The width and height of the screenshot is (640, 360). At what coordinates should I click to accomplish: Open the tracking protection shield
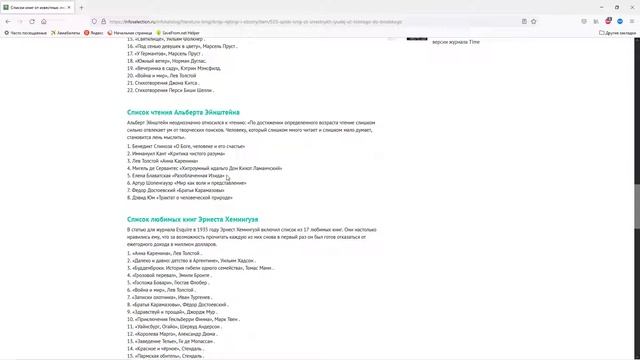click(x=94, y=22)
